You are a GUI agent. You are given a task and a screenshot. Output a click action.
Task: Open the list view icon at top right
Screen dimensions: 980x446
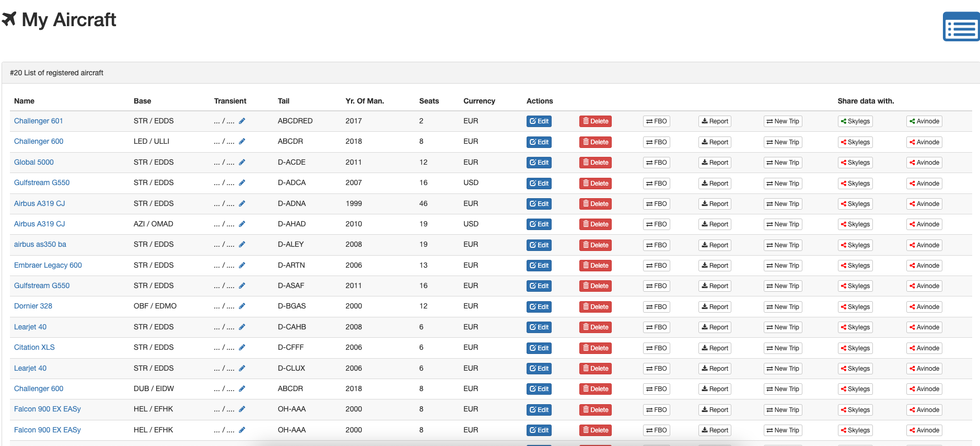pos(961,27)
